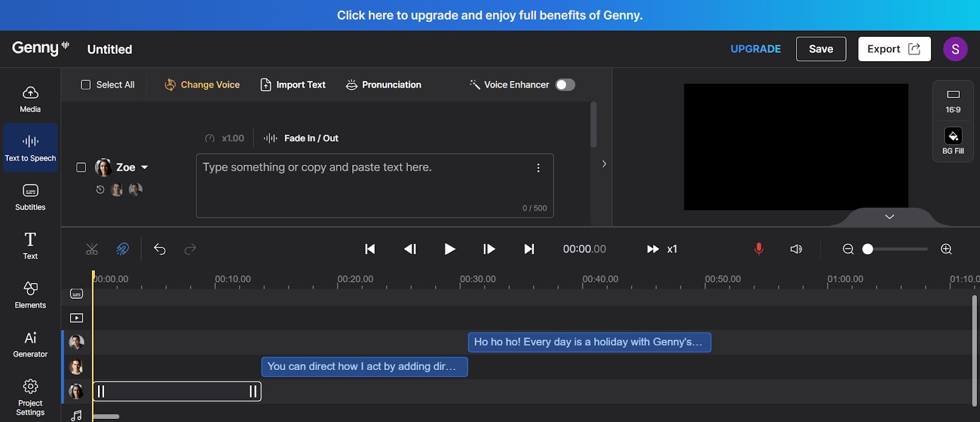Open the Subtitles panel

30,197
